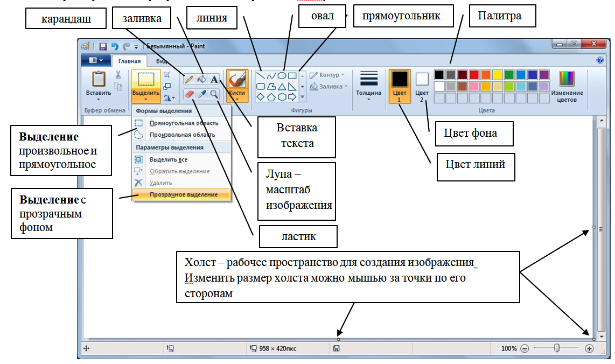Screen dimensions: 615x364
Task: Expand the Вставить dropdown arrow
Action: point(99,100)
